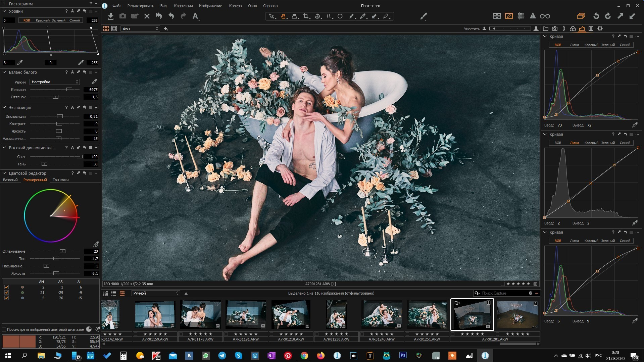This screenshot has height=362, width=644.
Task: Toggle the grid overlay icon
Action: tap(521, 16)
